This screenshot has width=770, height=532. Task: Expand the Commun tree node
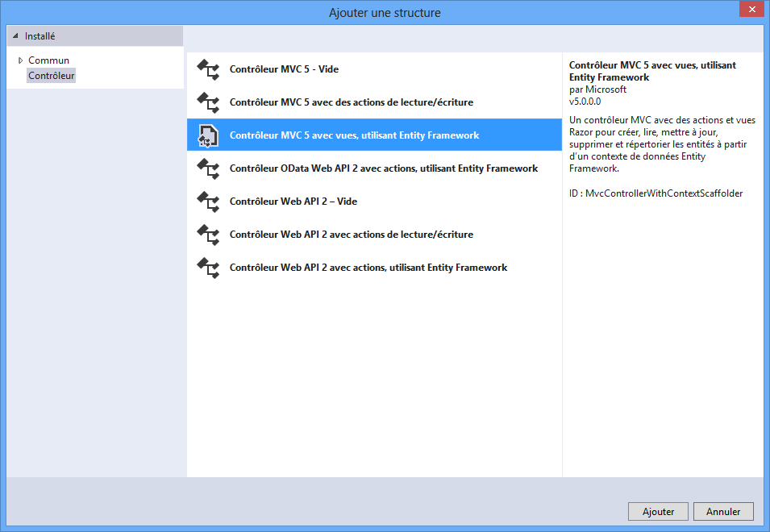tap(21, 60)
